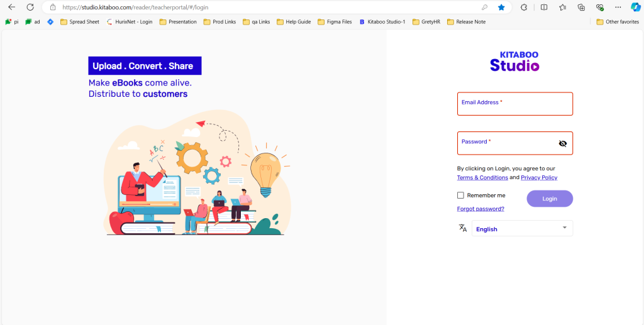The image size is (644, 325).
Task: Click the 'Distribute to customers' text
Action: 138,94
